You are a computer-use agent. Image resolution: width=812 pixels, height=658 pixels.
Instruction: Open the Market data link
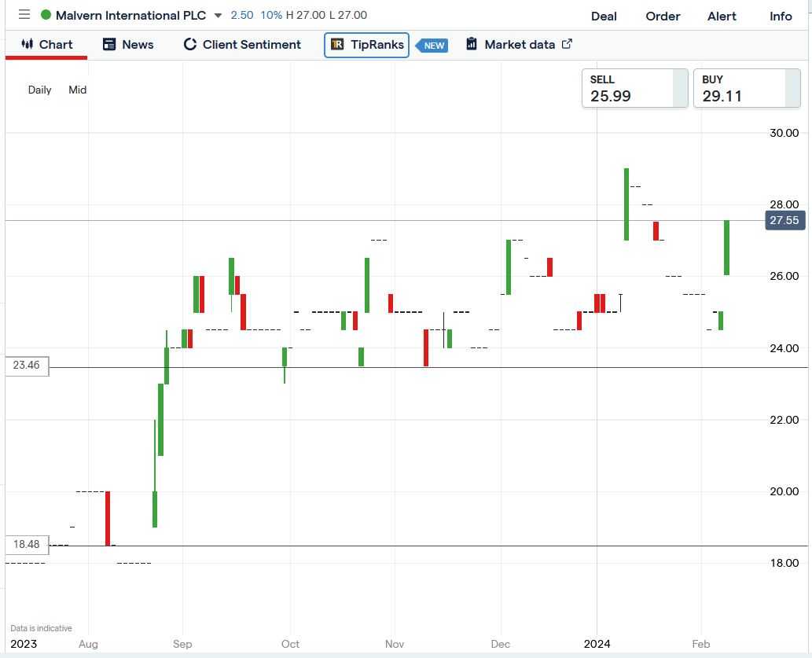click(x=519, y=45)
